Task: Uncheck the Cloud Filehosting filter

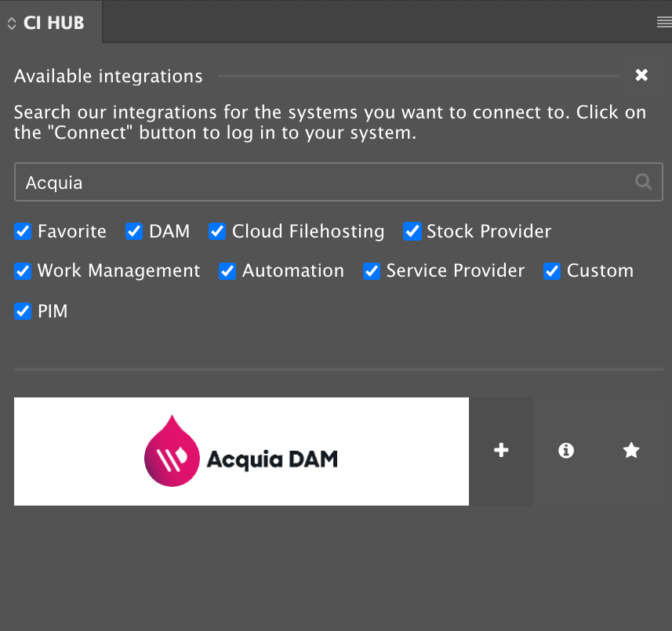Action: tap(217, 231)
